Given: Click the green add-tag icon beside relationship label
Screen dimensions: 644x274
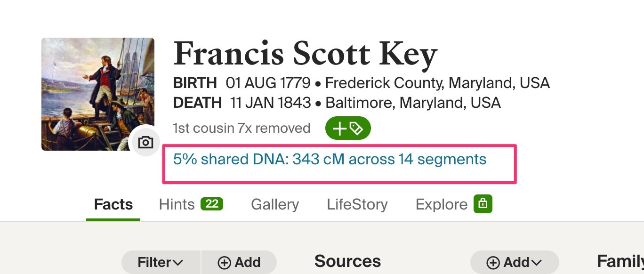Looking at the screenshot, I should pyautogui.click(x=348, y=128).
